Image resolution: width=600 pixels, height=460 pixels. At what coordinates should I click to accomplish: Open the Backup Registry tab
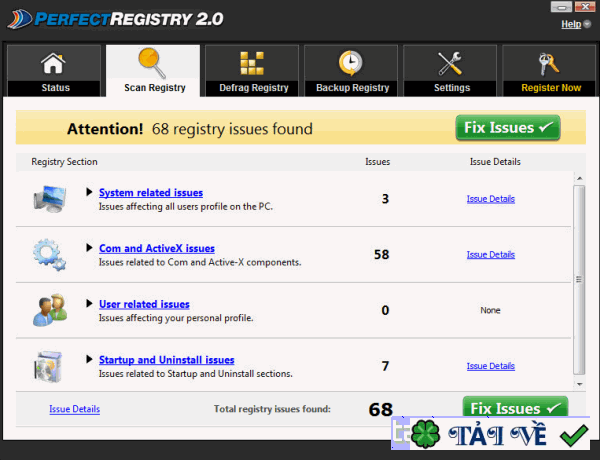click(x=351, y=71)
